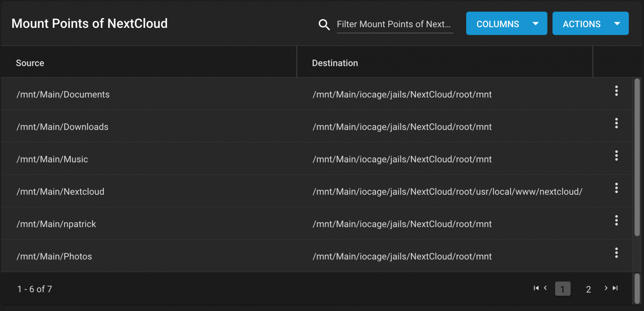Screen dimensions: 644x311
Task: Select the /mnt/Main/npatrick source cell
Action: click(56, 224)
